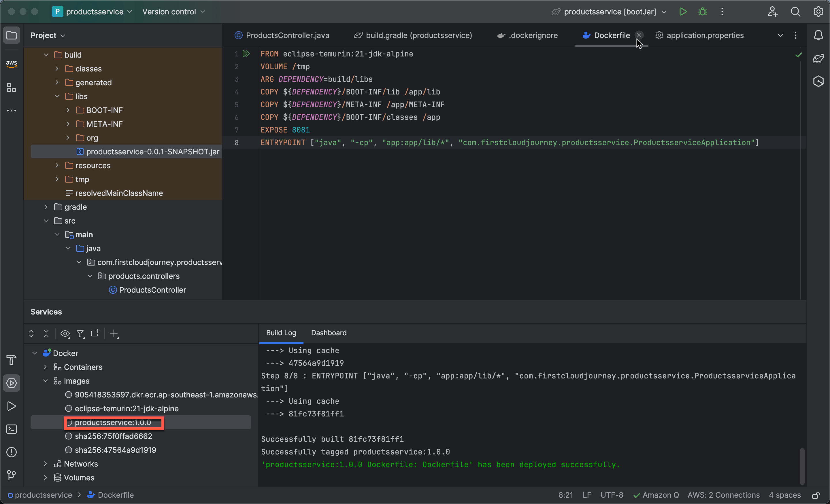
Task: Click run gutter icon on Dockerfile line 1
Action: coord(246,54)
